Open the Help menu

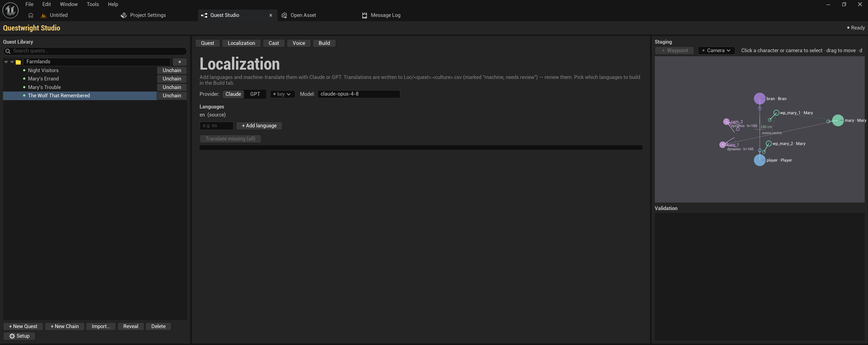113,4
